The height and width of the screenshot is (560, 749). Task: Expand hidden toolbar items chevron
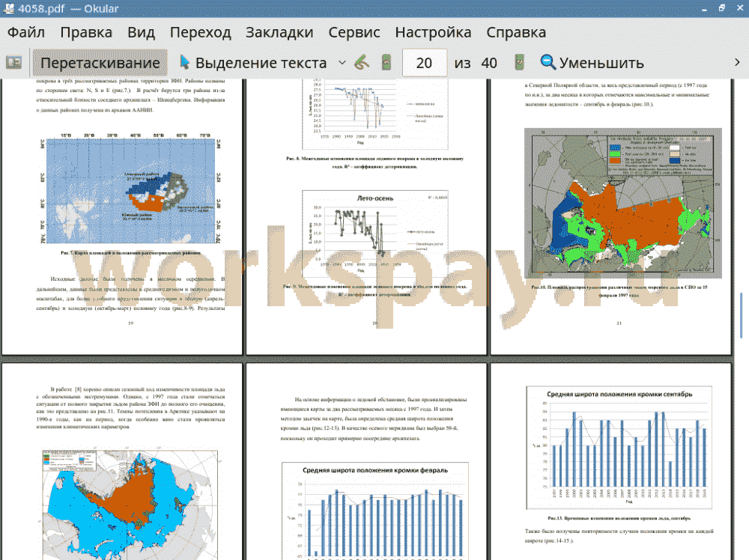point(737,63)
